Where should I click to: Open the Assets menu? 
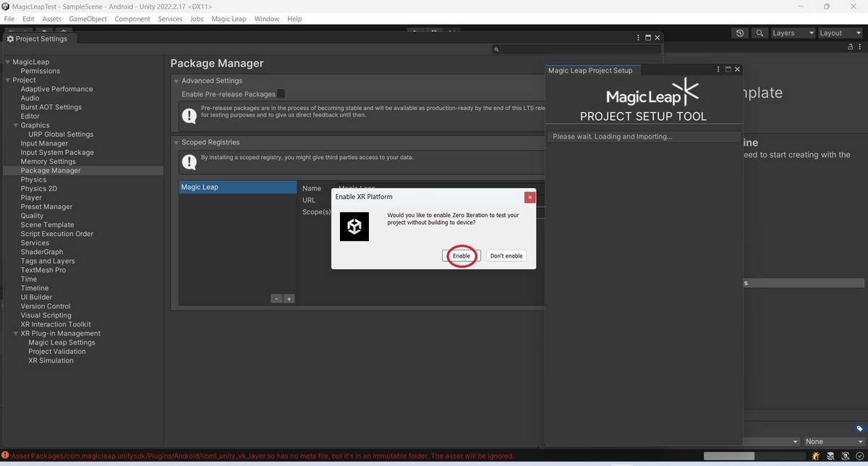[x=51, y=19]
